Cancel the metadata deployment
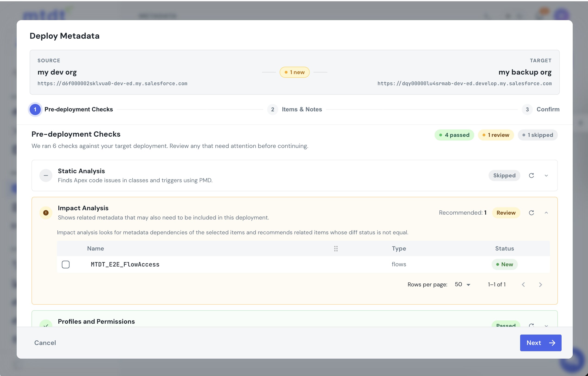Screen dimensions: 588x376 (x=45, y=343)
